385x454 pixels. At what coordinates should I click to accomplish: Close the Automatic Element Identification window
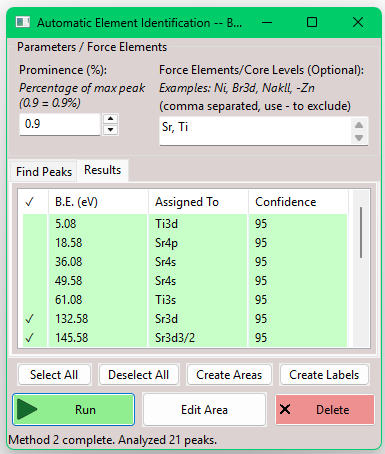[358, 22]
